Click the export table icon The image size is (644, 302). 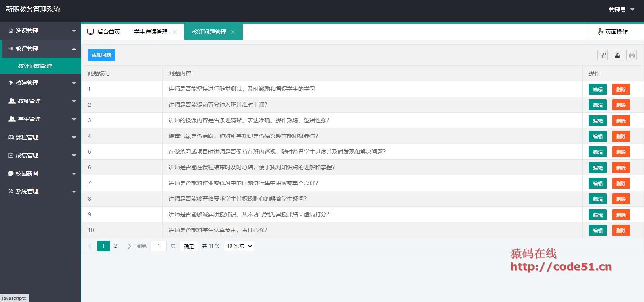(617, 55)
